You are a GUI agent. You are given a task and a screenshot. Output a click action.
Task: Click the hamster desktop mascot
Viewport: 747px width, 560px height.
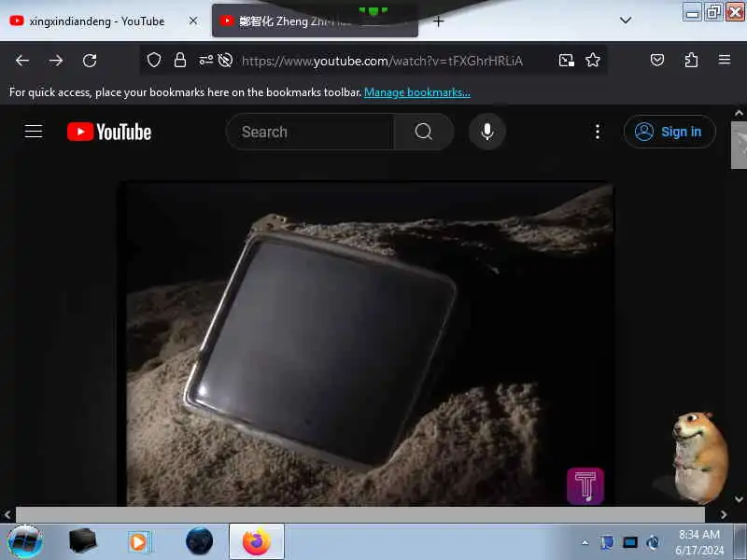[x=699, y=457]
